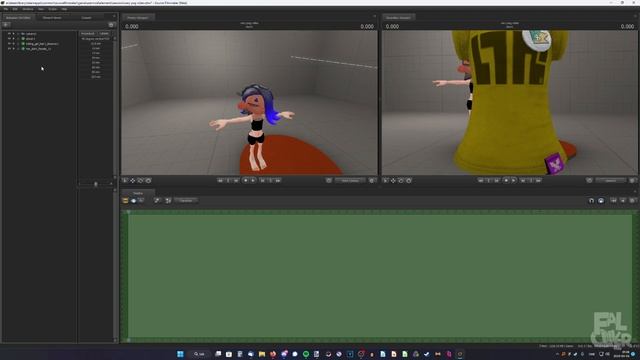Screen dimensions: 640x360
Task: Open primary viewport camera dropdown
Action: [350, 180]
